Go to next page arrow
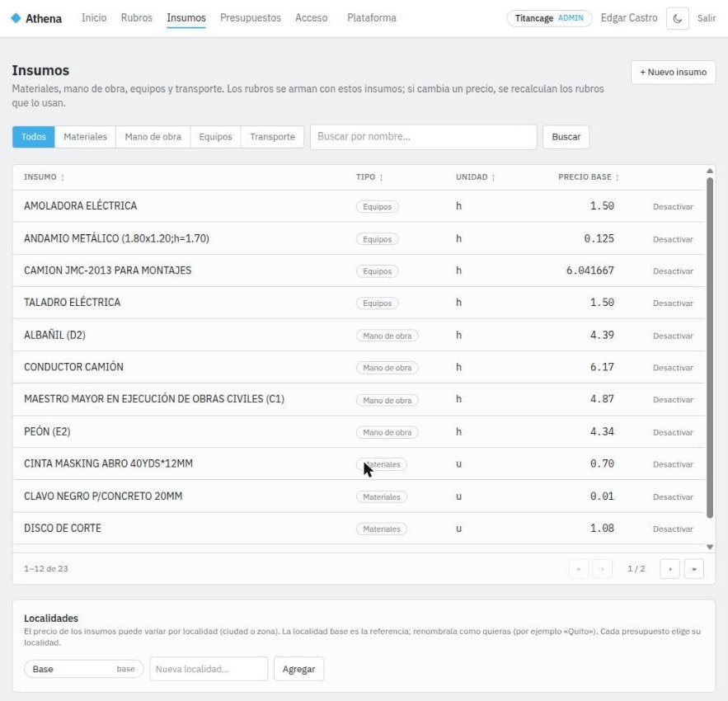Viewport: 728px width, 701px height. point(669,568)
